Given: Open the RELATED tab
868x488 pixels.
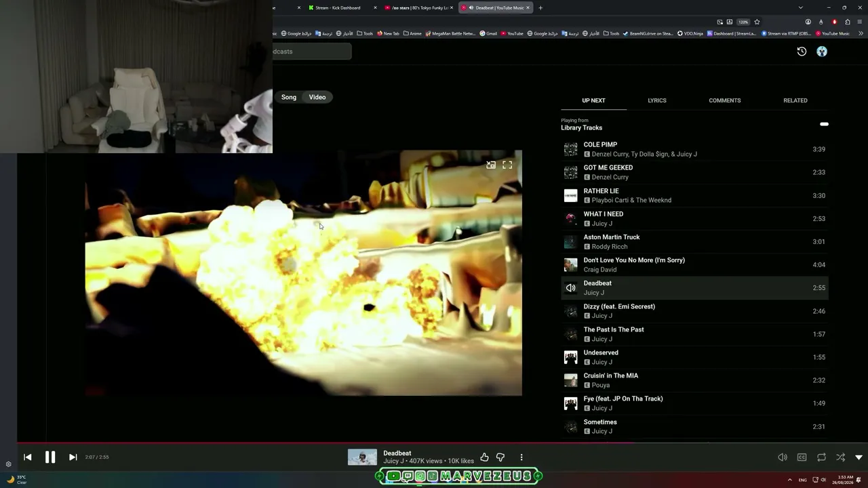Looking at the screenshot, I should click(795, 100).
